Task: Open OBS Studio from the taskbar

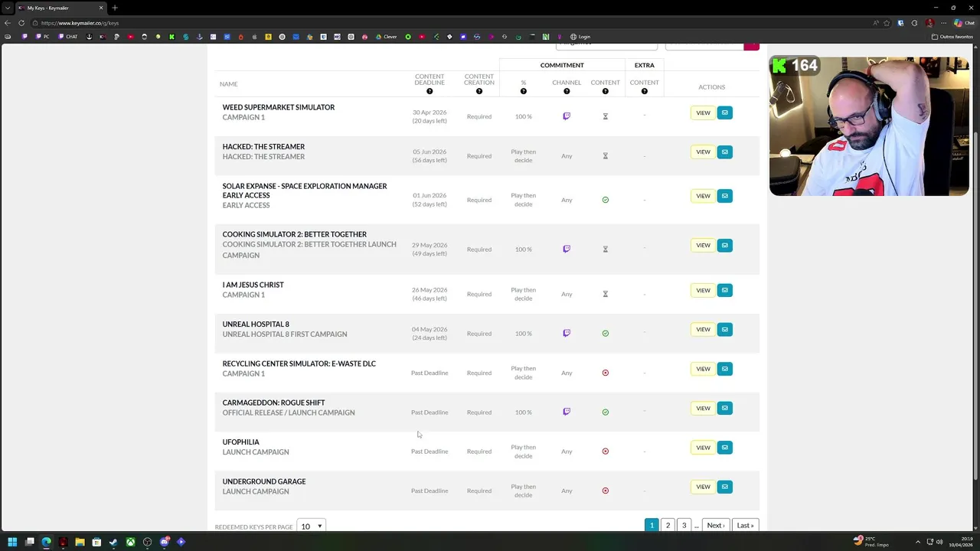Action: coord(147,542)
